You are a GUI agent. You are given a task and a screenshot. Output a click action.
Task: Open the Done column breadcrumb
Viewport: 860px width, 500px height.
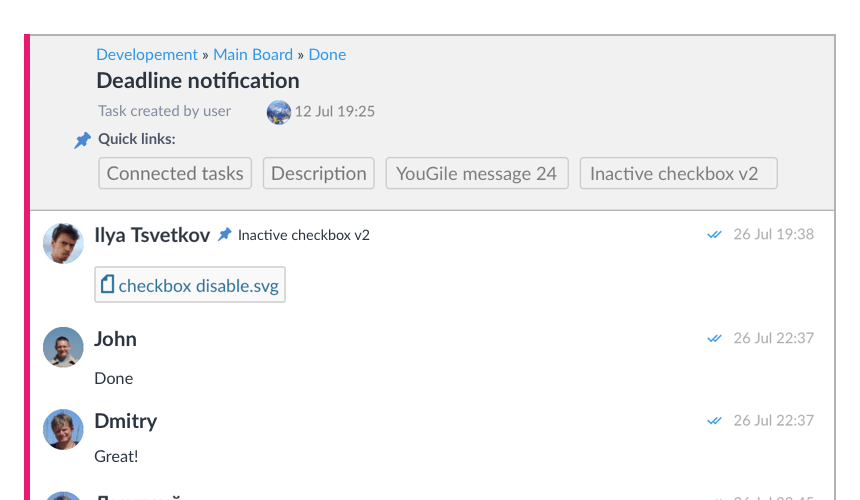(x=327, y=55)
